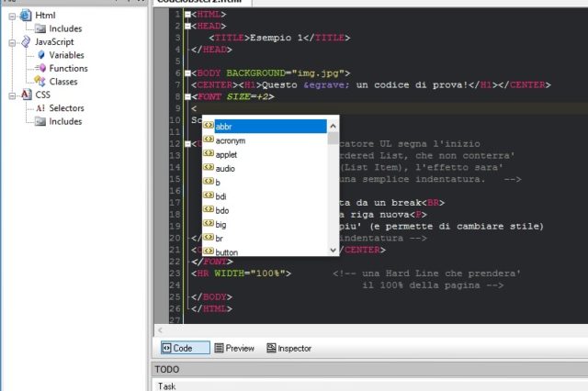Screen dimensions: 588x391
Task: Click the closing /BODY tag line
Action: 211,297
